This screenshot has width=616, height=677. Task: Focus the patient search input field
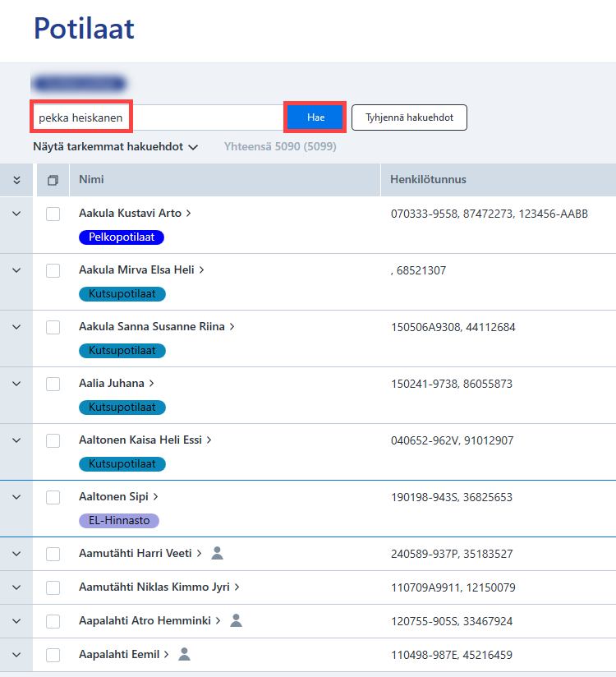tap(158, 117)
